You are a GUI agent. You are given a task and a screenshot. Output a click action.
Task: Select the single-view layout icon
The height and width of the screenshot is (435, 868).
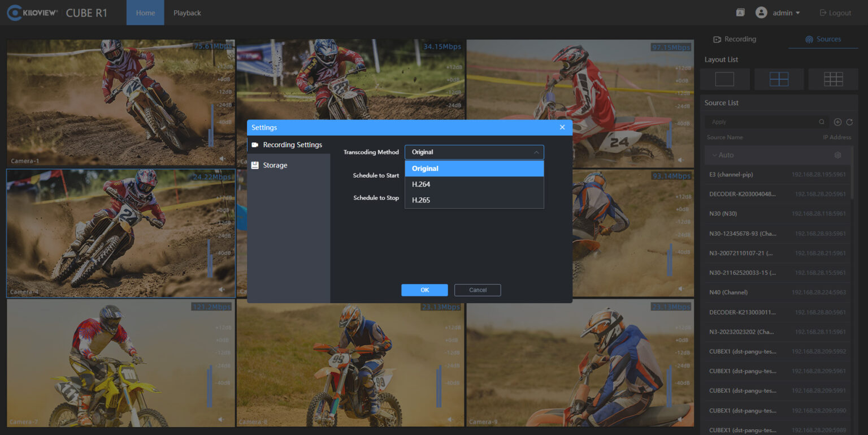click(724, 79)
